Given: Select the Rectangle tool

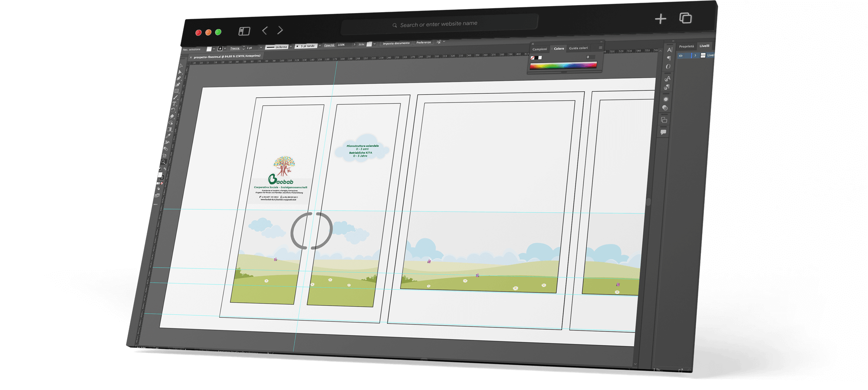Looking at the screenshot, I should coord(177,91).
